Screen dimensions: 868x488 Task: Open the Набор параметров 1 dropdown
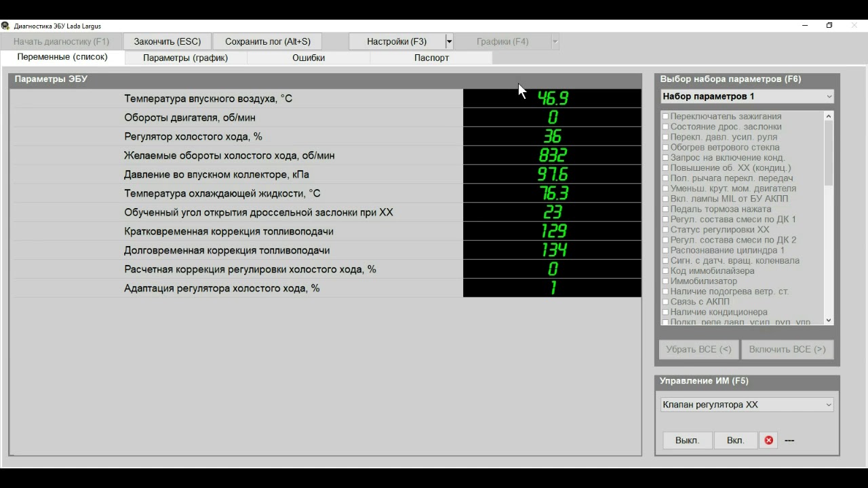pyautogui.click(x=747, y=97)
